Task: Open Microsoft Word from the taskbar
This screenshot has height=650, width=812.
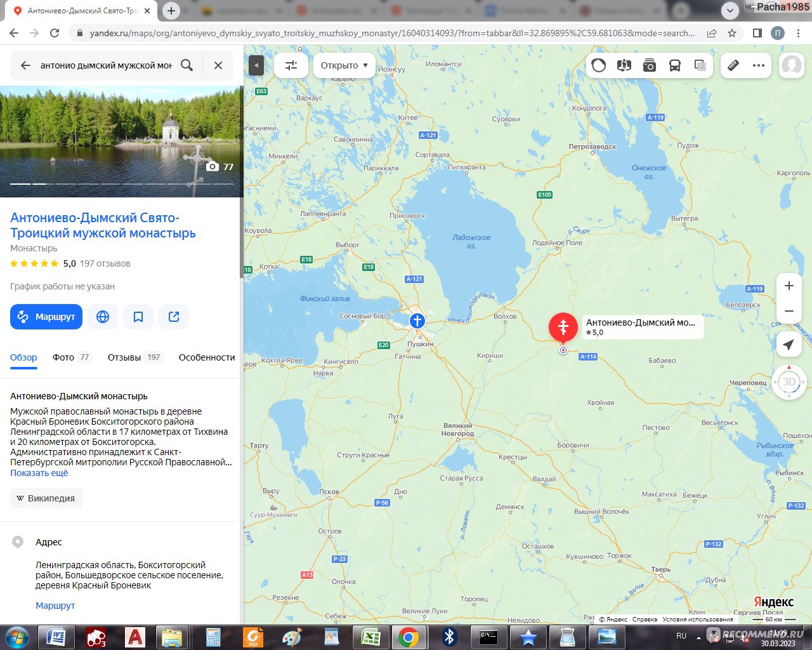Action: pyautogui.click(x=56, y=637)
